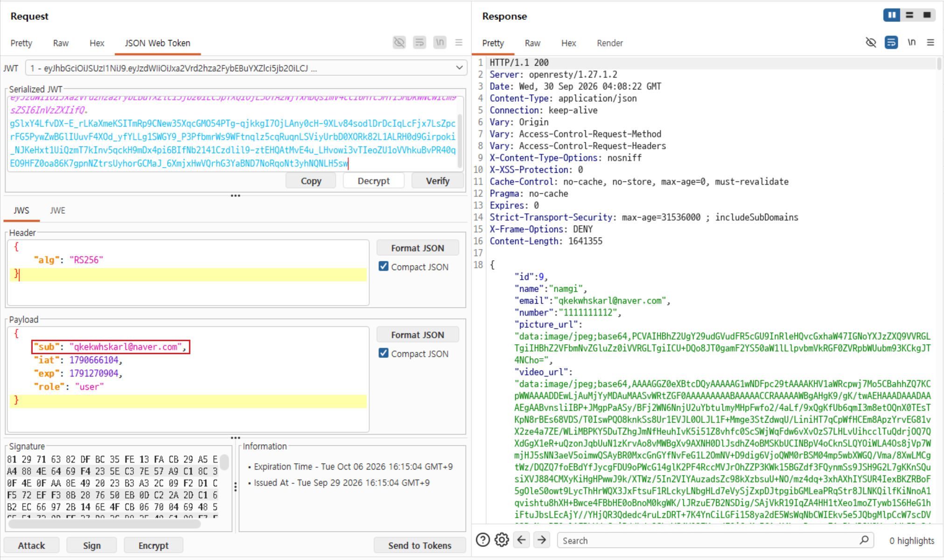This screenshot has height=560, width=944.
Task: Click the Serialized JWT vertical scrollbar
Action: tap(460, 140)
